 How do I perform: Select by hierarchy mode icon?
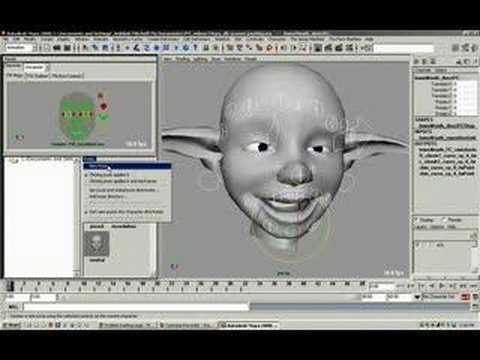tap(86, 48)
